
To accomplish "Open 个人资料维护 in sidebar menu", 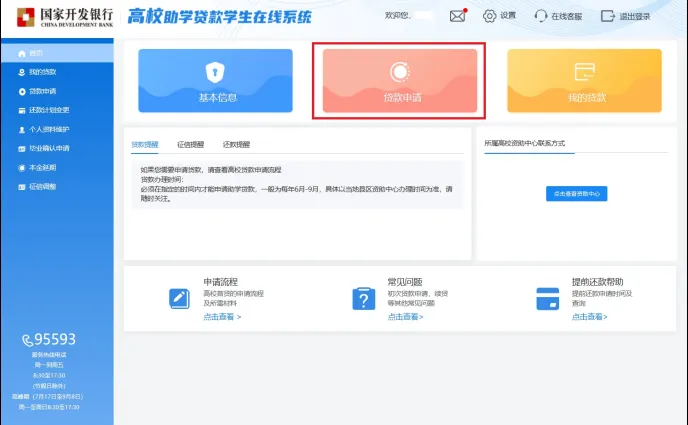I will pyautogui.click(x=48, y=129).
